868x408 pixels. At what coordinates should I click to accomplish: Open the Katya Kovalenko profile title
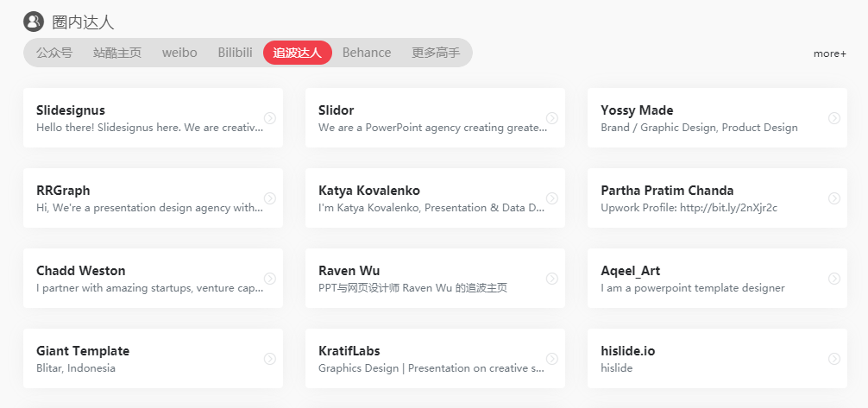click(x=369, y=191)
